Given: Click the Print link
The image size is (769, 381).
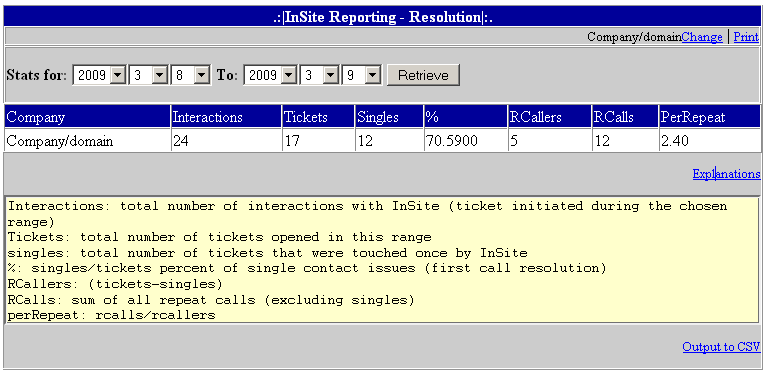Looking at the screenshot, I should click(746, 37).
